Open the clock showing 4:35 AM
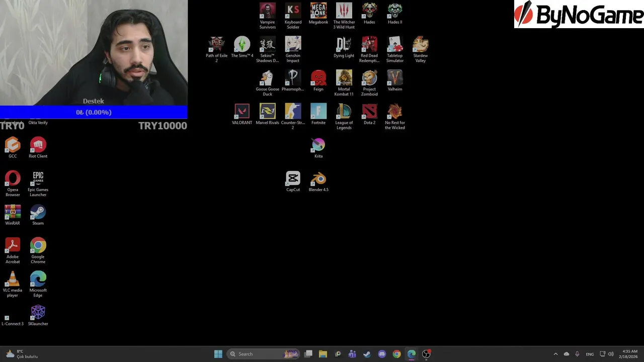The height and width of the screenshot is (362, 644). tap(629, 354)
